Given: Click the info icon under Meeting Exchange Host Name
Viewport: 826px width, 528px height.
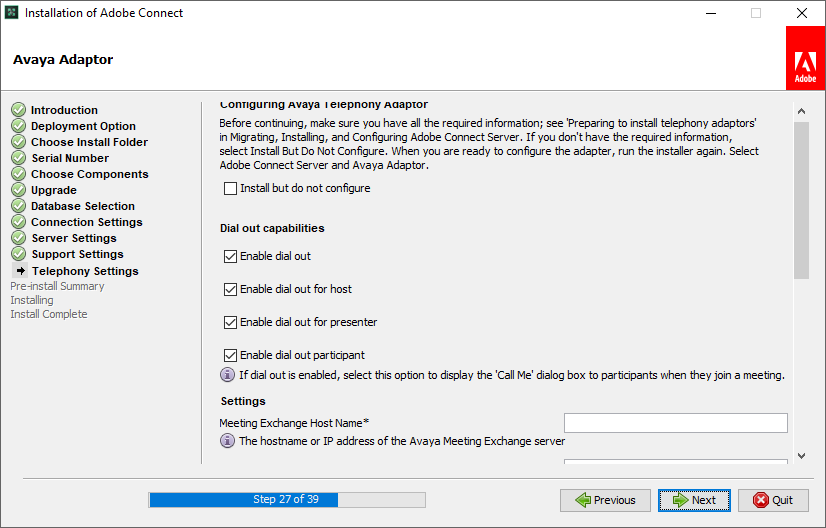Looking at the screenshot, I should pyautogui.click(x=227, y=441).
